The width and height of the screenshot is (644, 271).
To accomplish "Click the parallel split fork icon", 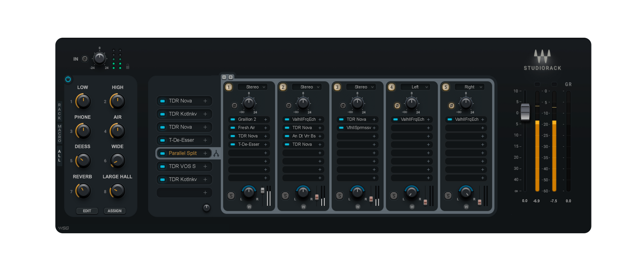I will pos(216,154).
